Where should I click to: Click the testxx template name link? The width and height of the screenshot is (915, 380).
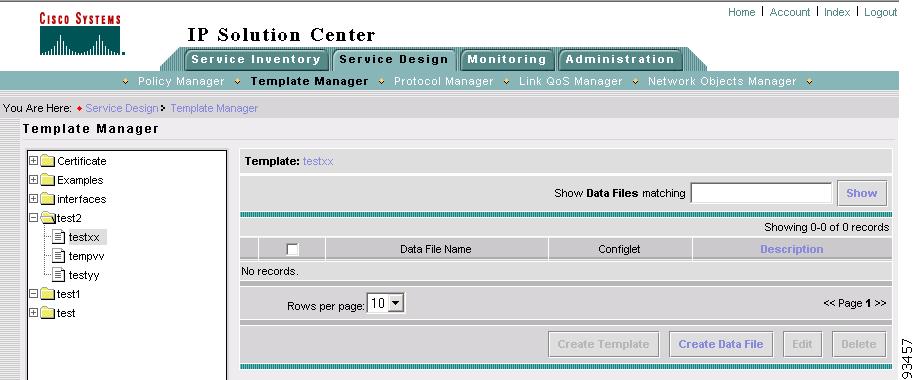(318, 161)
